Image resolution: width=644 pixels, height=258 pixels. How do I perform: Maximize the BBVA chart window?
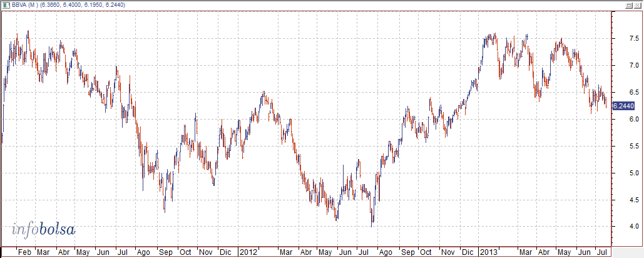coord(628,5)
